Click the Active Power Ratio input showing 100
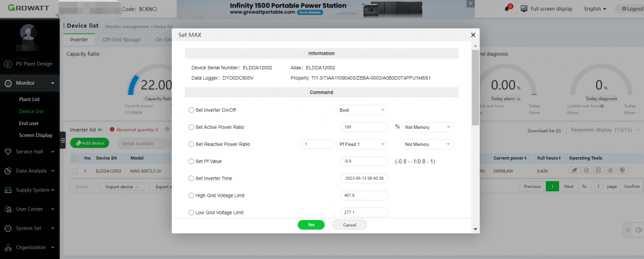 tap(364, 127)
